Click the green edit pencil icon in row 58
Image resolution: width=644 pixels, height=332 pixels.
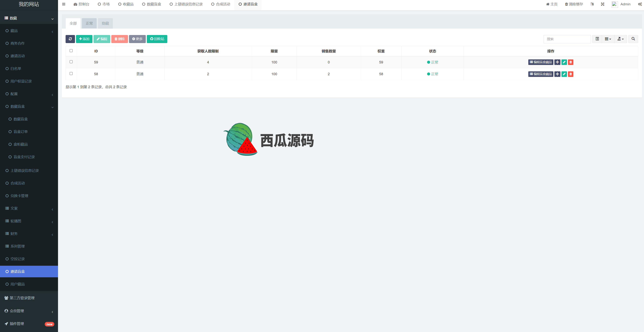564,74
